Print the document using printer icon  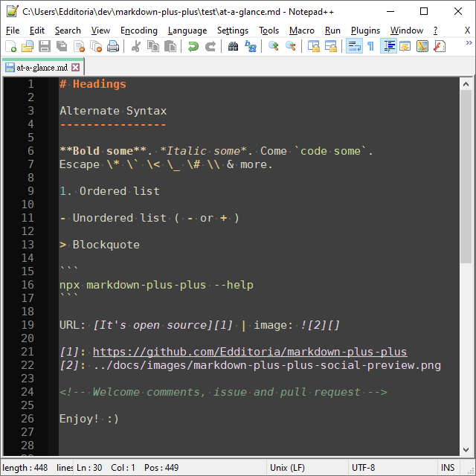click(x=113, y=46)
